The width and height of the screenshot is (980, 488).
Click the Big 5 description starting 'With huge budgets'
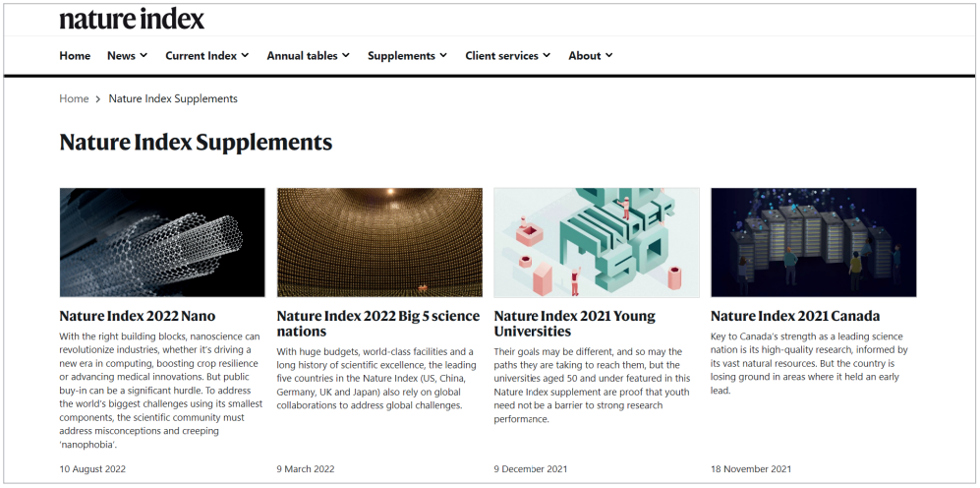[x=376, y=379]
